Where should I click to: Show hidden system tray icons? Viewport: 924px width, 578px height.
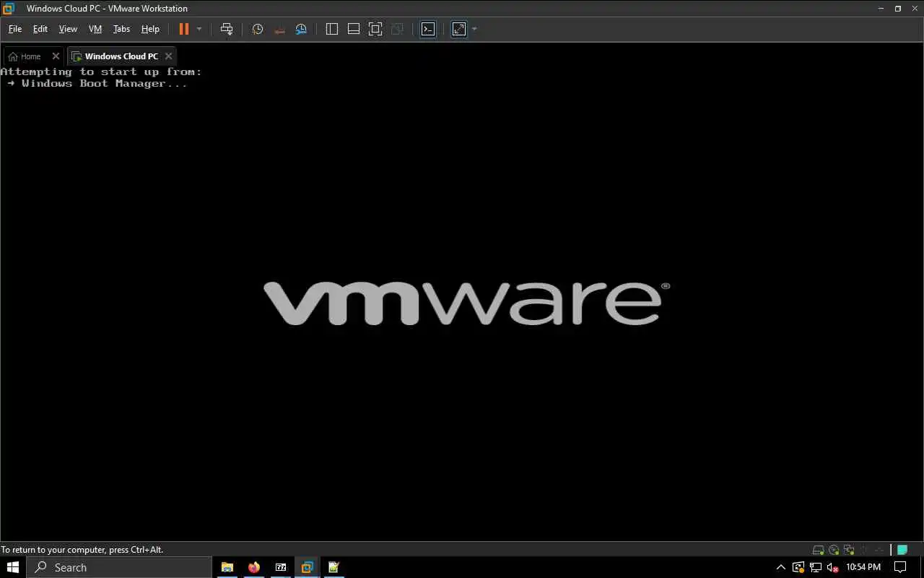coord(781,567)
